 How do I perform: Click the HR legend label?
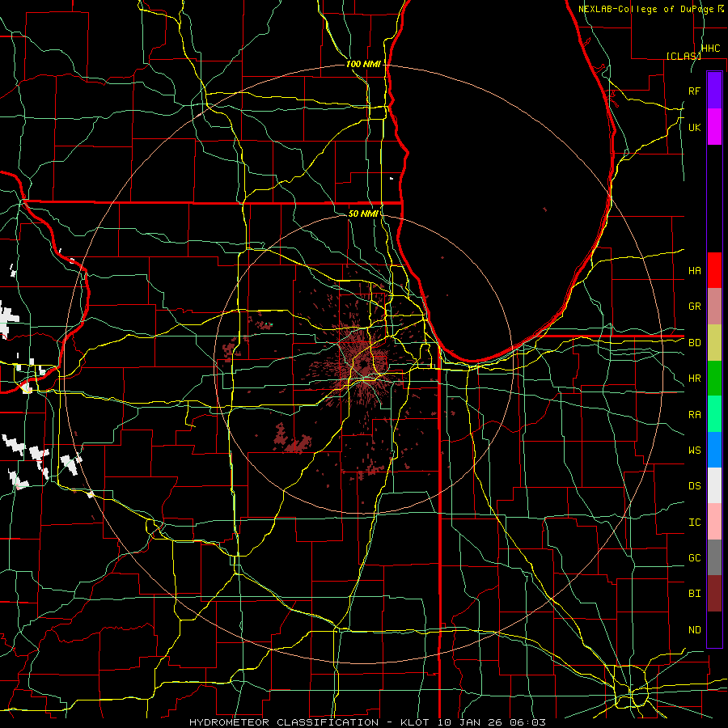tap(694, 378)
